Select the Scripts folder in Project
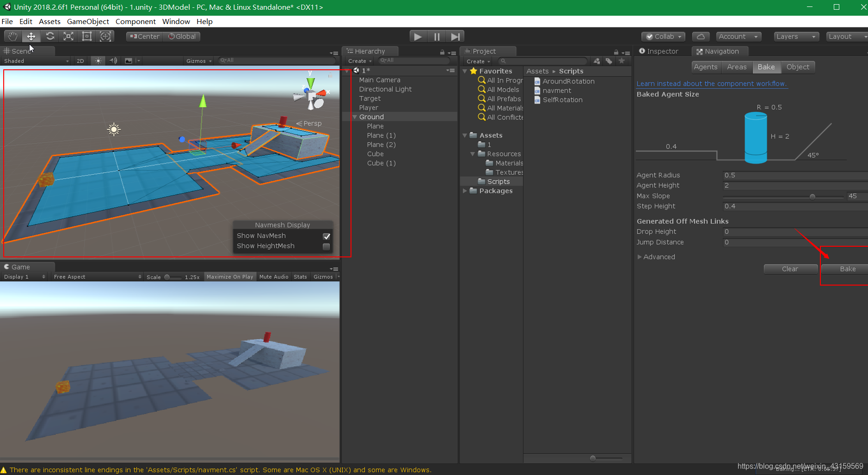Screen dimensions: 868x475 coord(498,182)
